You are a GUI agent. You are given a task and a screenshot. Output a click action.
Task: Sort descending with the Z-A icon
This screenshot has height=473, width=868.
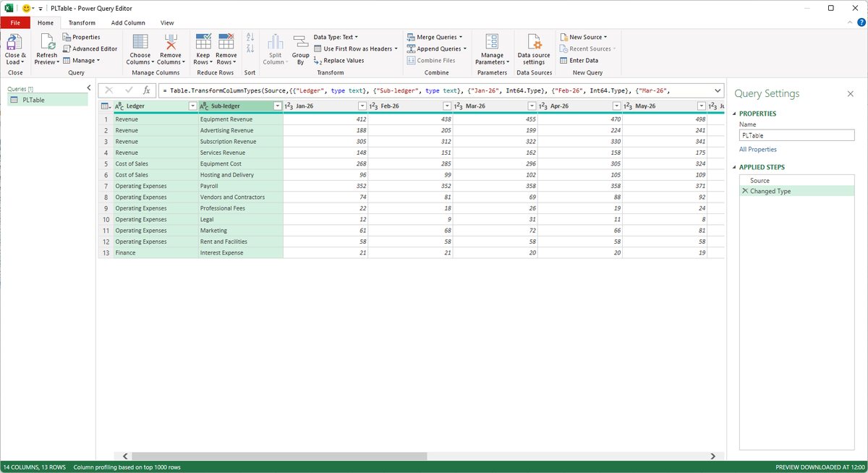[250, 48]
